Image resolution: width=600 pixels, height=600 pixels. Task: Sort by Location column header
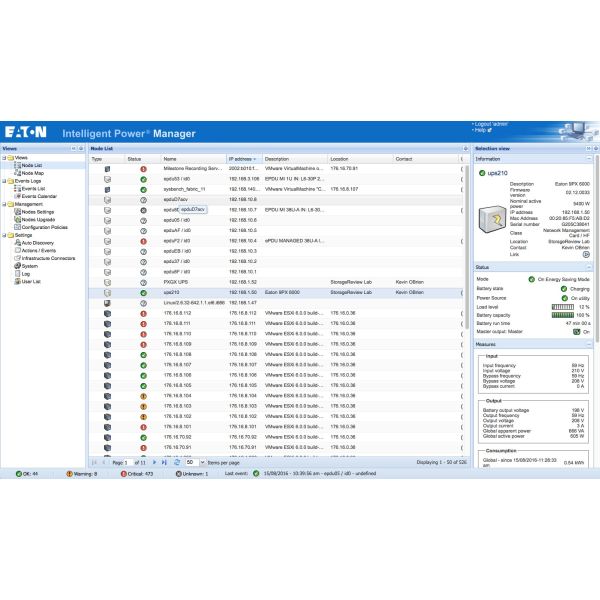(360, 159)
